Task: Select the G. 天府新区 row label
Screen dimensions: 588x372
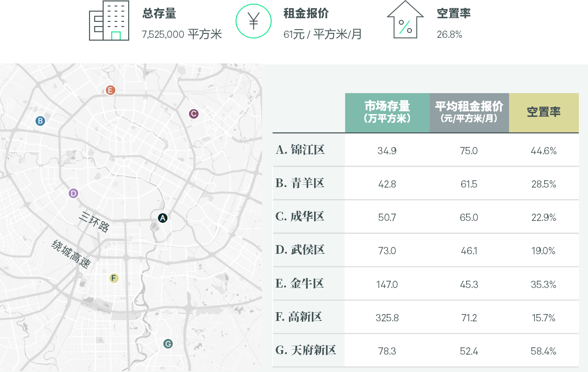Action: pyautogui.click(x=306, y=351)
